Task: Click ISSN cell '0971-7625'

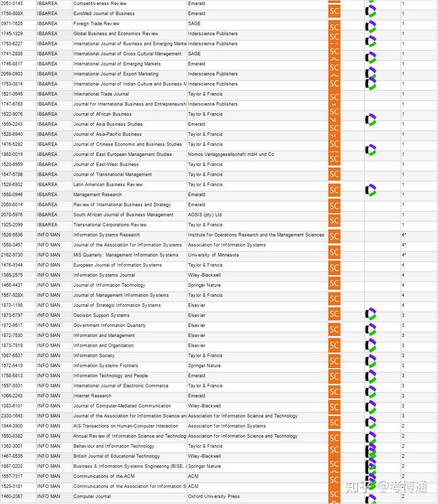Action: click(12, 24)
